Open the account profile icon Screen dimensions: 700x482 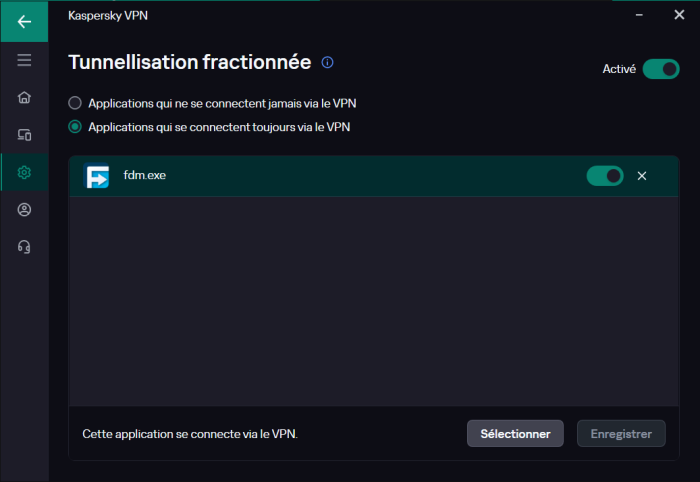click(x=24, y=209)
